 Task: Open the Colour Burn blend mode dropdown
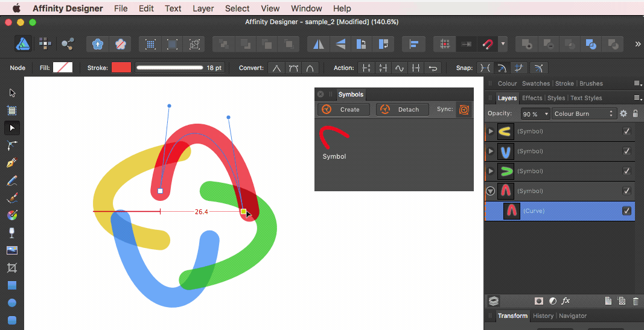click(583, 113)
